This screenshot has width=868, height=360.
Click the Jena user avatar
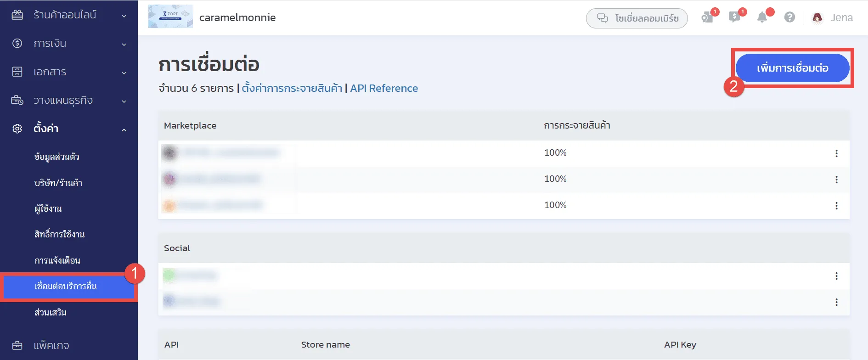point(817,18)
